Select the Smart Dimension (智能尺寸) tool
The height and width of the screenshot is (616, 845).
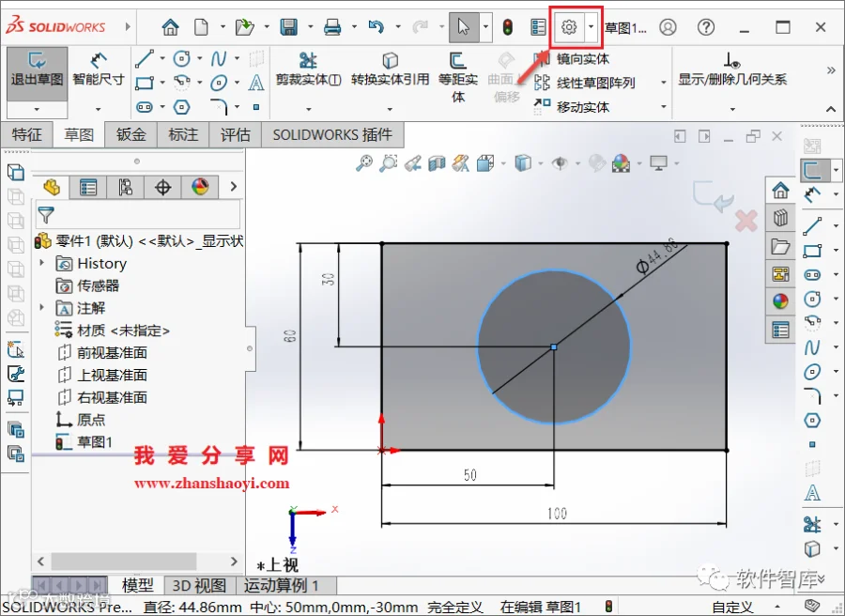point(99,69)
